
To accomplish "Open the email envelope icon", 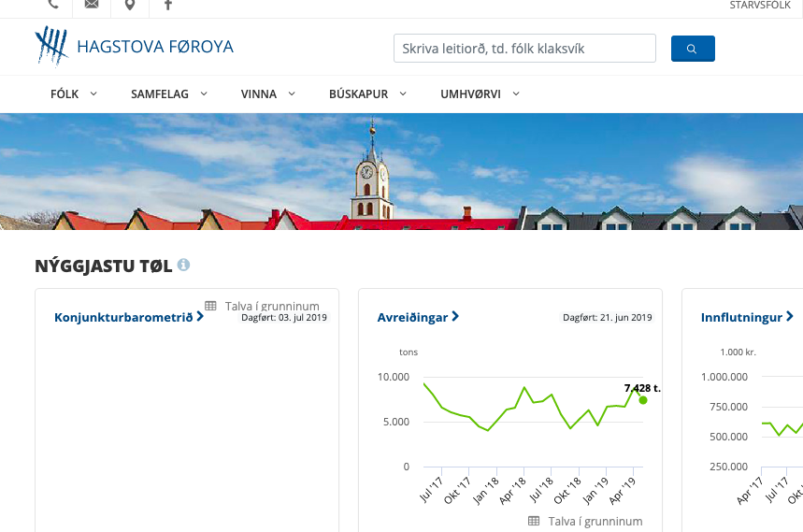I will (x=91, y=5).
